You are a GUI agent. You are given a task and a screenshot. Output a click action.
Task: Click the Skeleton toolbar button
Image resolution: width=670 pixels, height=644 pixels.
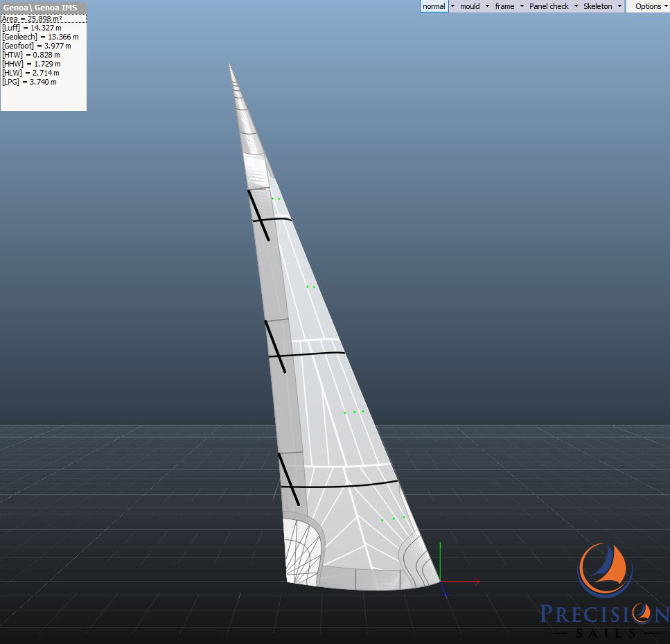pos(598,6)
